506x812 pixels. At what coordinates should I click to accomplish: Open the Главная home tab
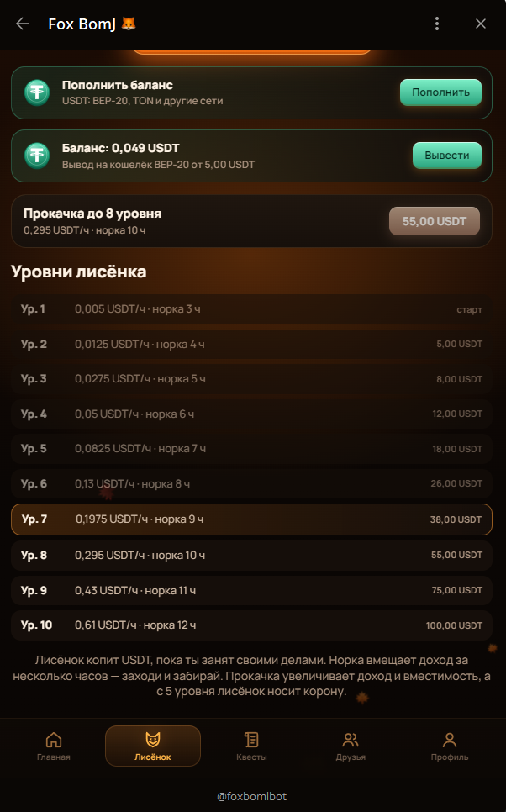click(x=53, y=746)
